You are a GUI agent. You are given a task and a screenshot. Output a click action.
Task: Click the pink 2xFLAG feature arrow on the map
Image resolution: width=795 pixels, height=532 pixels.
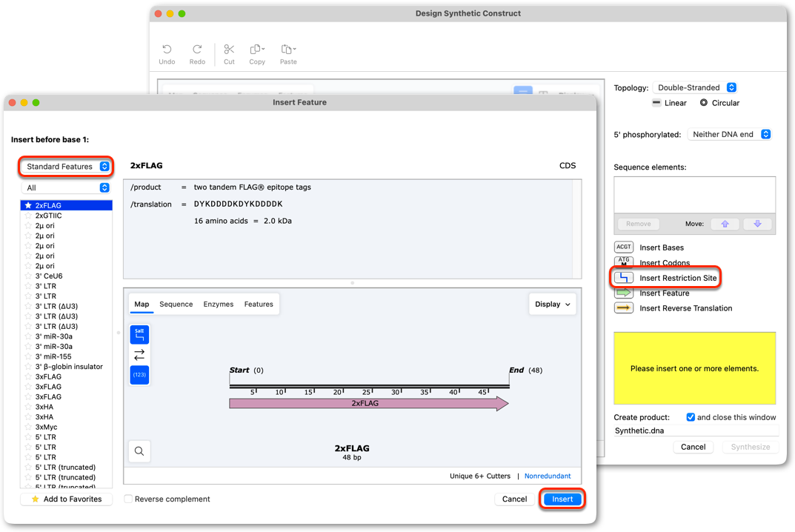[x=368, y=404]
